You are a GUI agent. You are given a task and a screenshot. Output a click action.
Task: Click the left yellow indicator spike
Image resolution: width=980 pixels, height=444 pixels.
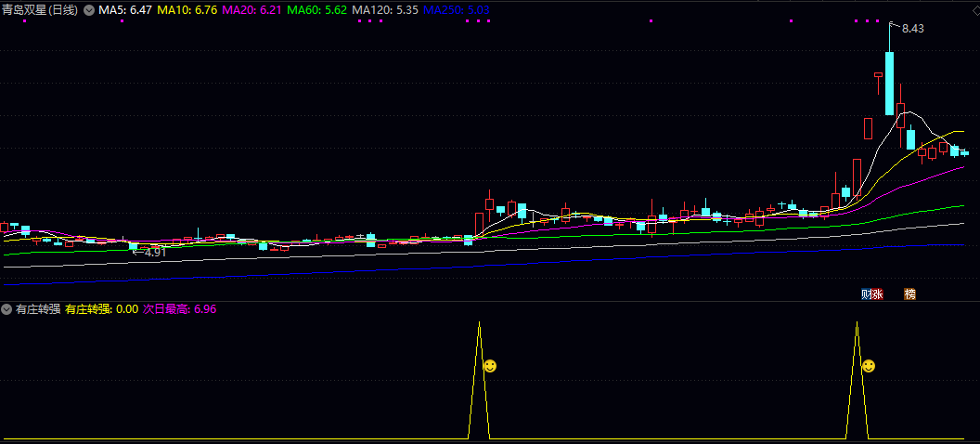480,380
